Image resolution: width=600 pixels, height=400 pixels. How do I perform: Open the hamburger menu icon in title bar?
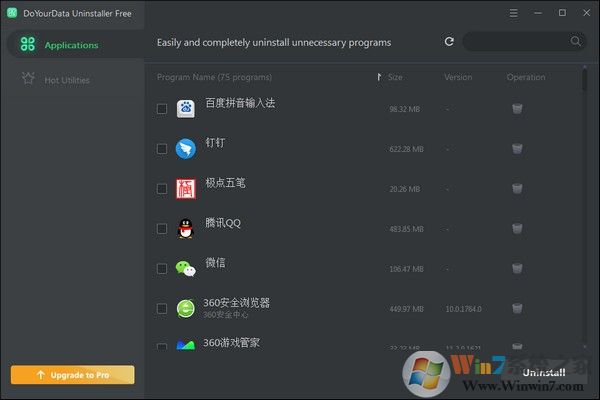pyautogui.click(x=514, y=13)
